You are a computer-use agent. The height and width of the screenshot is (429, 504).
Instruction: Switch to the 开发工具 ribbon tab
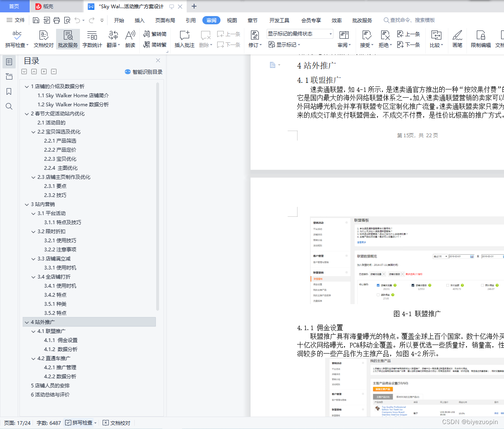coord(279,20)
